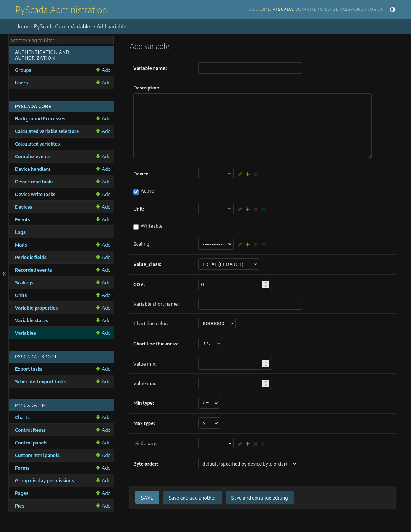
Task: Open the Byte order dropdown
Action: tap(248, 464)
